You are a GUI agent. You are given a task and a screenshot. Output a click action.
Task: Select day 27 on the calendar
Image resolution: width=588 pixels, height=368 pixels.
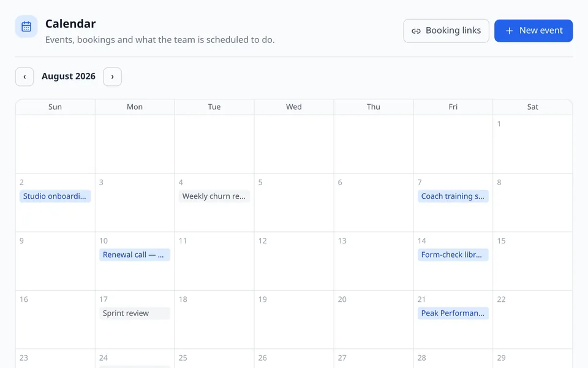(374, 359)
